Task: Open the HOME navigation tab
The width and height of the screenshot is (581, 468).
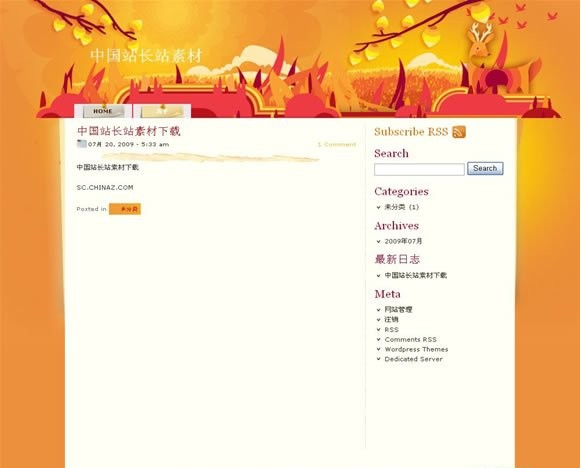Action: pyautogui.click(x=103, y=111)
